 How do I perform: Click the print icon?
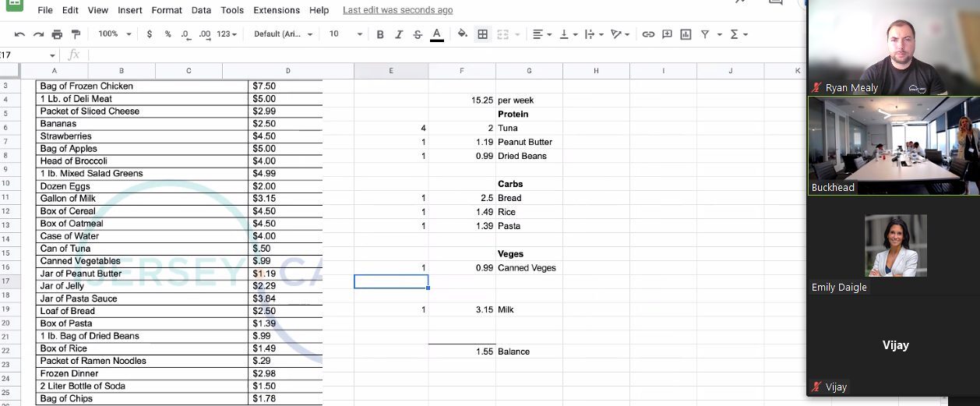tap(57, 34)
